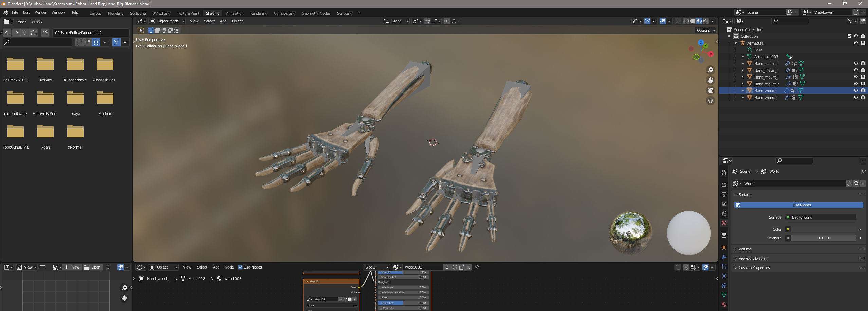Adjust the Sheen Tint slider in node
This screenshot has width=868, height=311.
[403, 303]
